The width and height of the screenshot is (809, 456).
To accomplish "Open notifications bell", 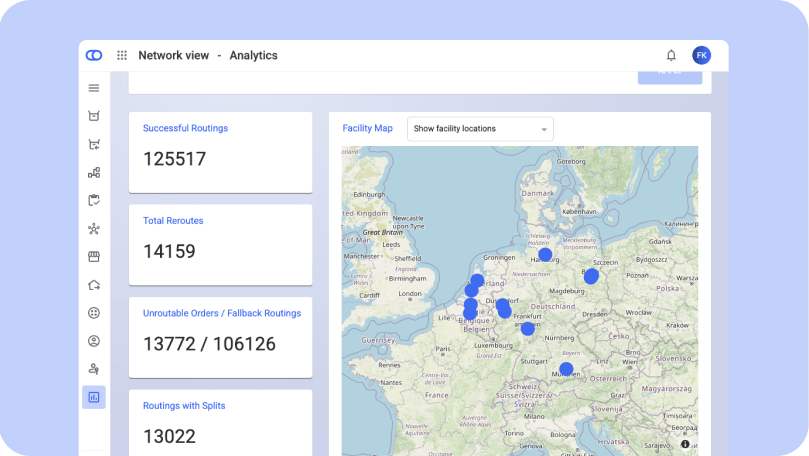I will (x=671, y=55).
